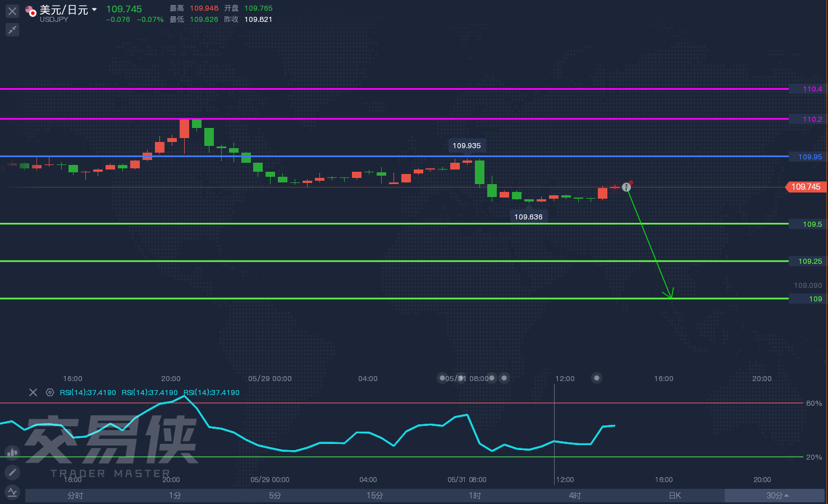Click the info marker at latest candle

626,187
